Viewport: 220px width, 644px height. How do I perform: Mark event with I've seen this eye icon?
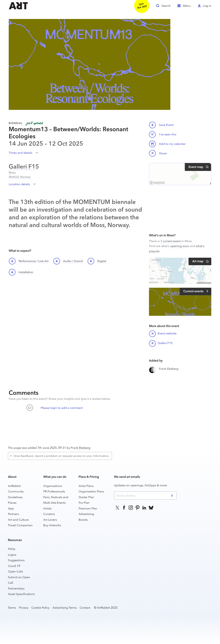[x=152, y=134]
